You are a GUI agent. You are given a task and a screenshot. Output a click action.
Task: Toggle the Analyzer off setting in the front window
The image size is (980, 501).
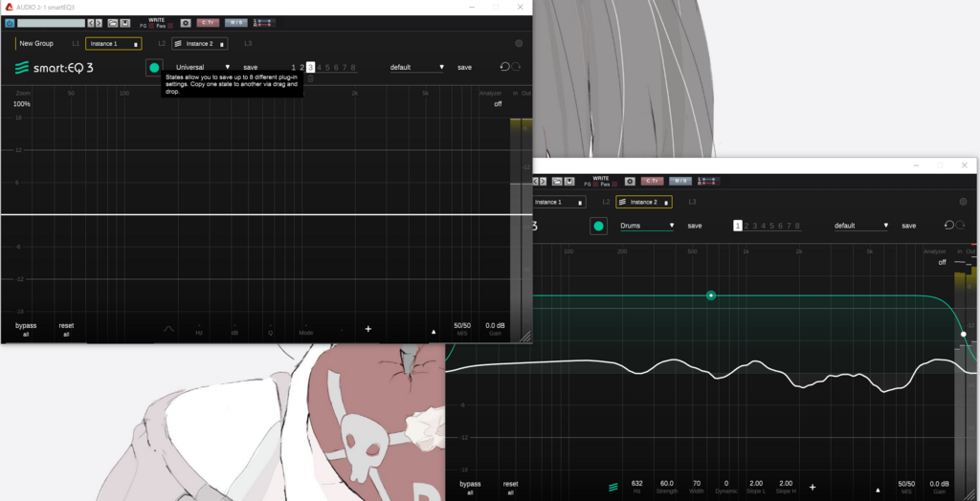(x=498, y=103)
